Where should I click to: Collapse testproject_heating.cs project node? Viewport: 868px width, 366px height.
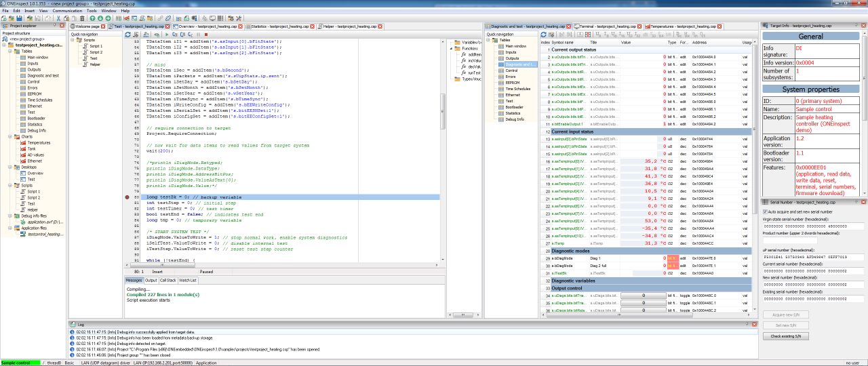(5, 45)
